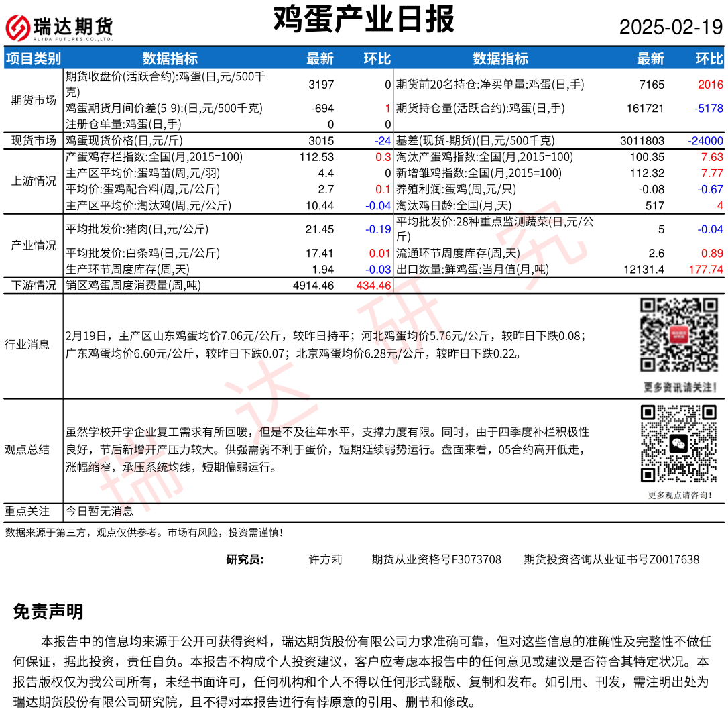Click the red-centered QR code for more news

680,335
